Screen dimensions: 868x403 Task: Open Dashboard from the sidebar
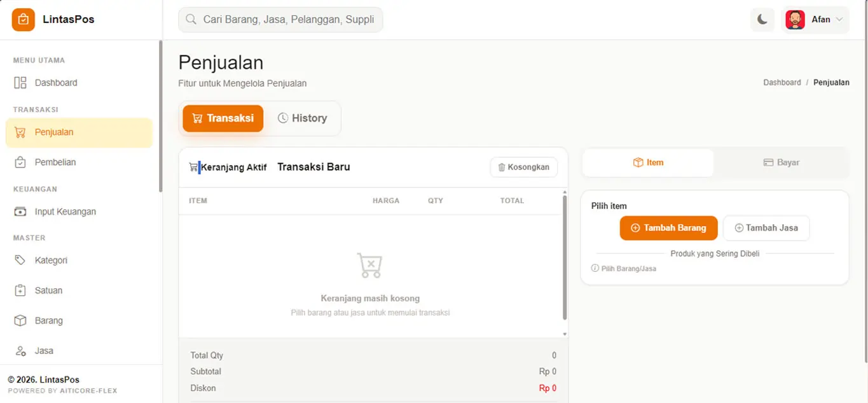tap(55, 83)
